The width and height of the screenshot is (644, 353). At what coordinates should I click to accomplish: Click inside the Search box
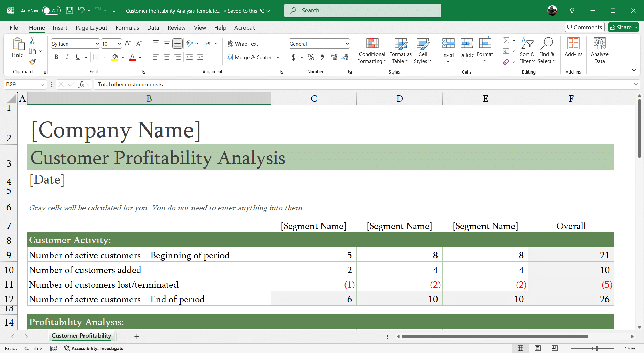click(x=362, y=10)
